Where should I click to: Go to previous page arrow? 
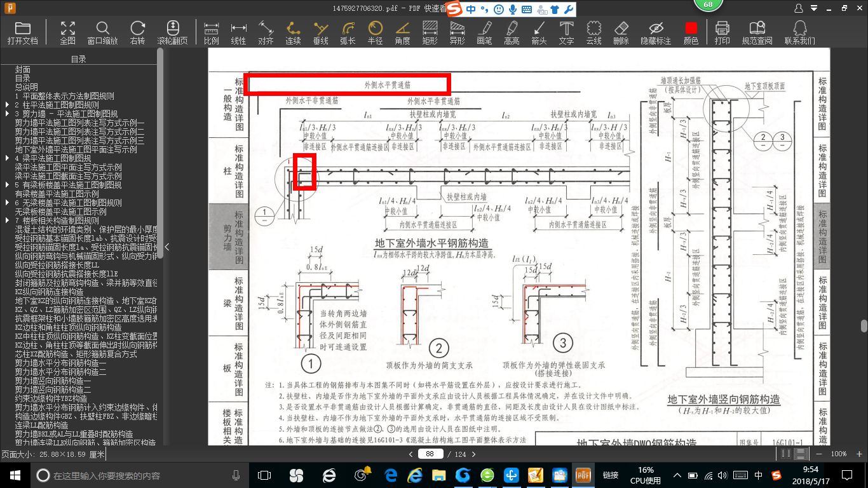pyautogui.click(x=410, y=454)
